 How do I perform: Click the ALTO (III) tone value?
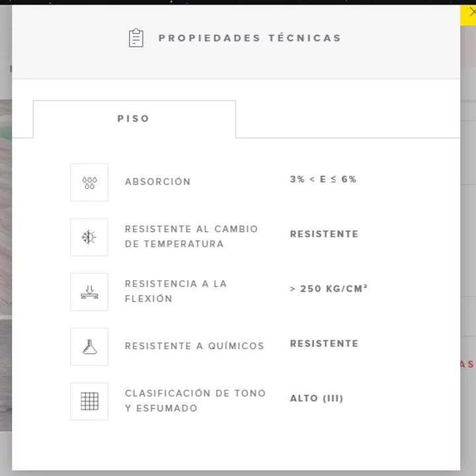317,399
